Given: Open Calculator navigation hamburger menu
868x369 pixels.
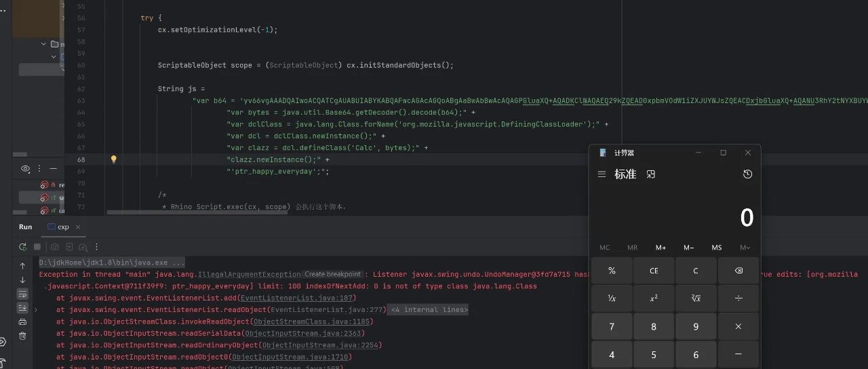Looking at the screenshot, I should click(x=601, y=174).
